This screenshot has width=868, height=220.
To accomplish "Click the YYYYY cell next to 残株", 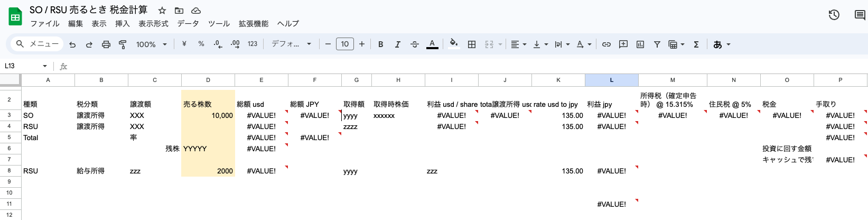I will click(x=208, y=149).
